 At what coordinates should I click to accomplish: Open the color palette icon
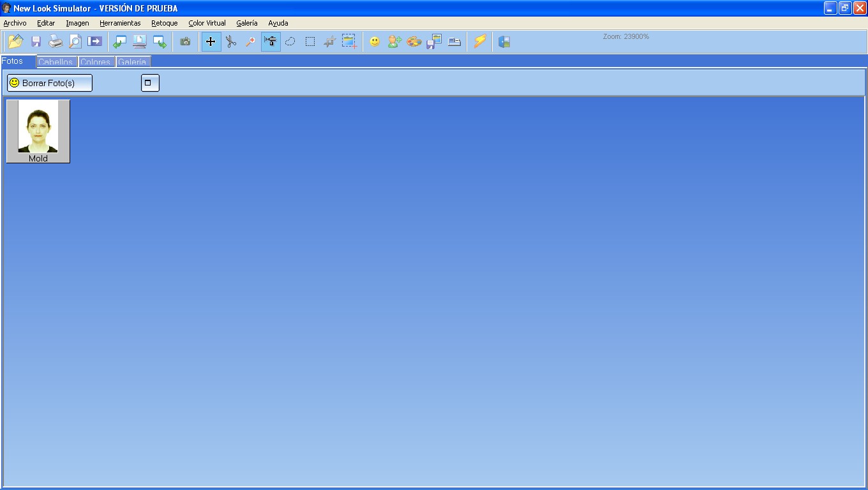coord(414,41)
